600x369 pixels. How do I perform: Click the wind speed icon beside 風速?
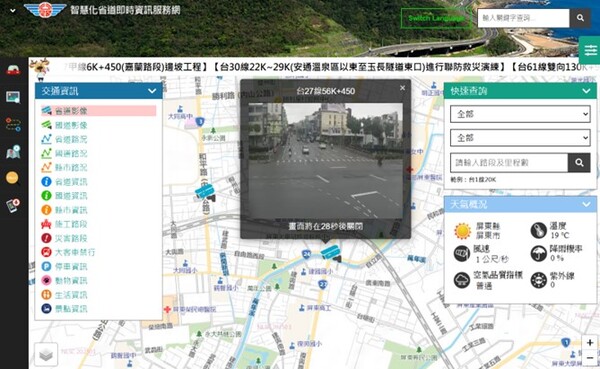pos(462,253)
